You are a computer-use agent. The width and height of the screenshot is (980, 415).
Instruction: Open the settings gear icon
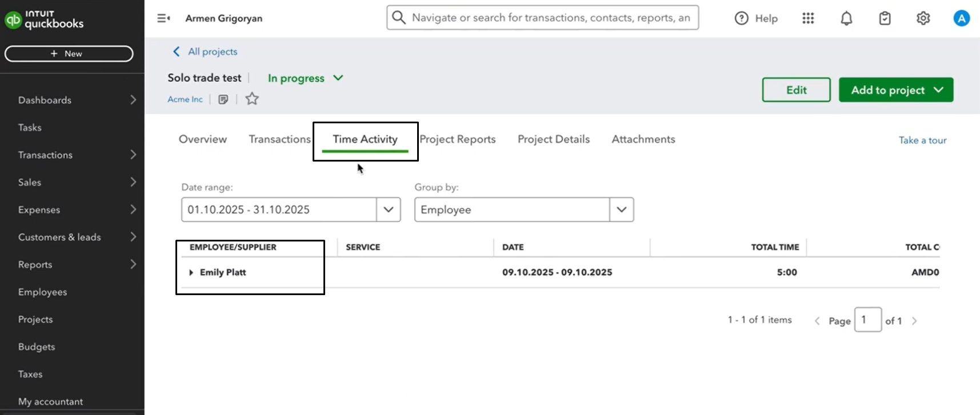point(923,18)
